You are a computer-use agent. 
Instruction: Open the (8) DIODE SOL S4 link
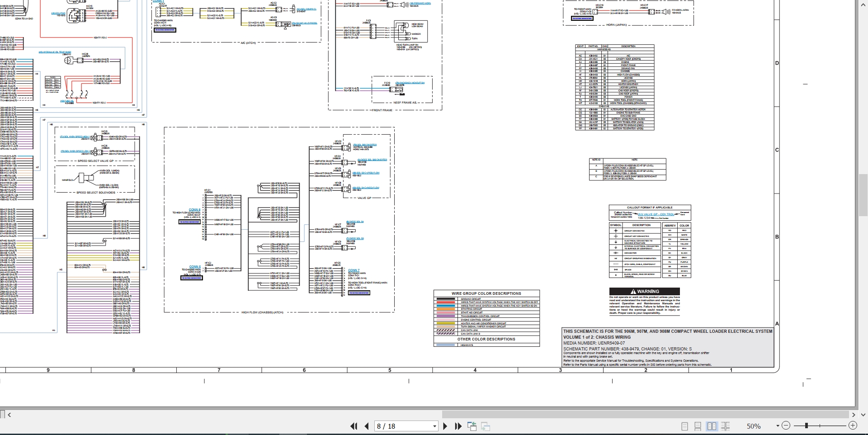point(355,222)
